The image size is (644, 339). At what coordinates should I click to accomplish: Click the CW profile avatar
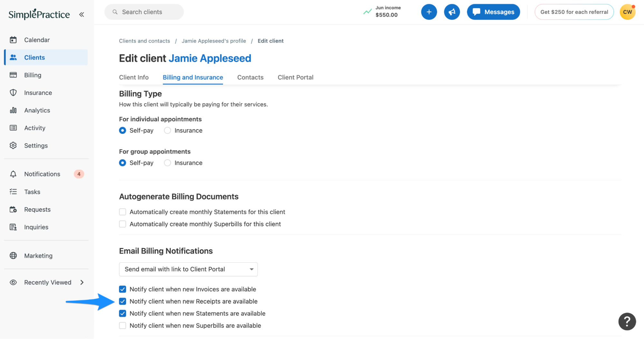[x=627, y=12]
